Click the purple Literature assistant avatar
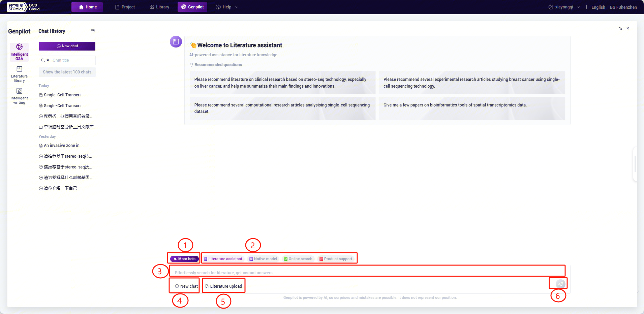 (176, 42)
